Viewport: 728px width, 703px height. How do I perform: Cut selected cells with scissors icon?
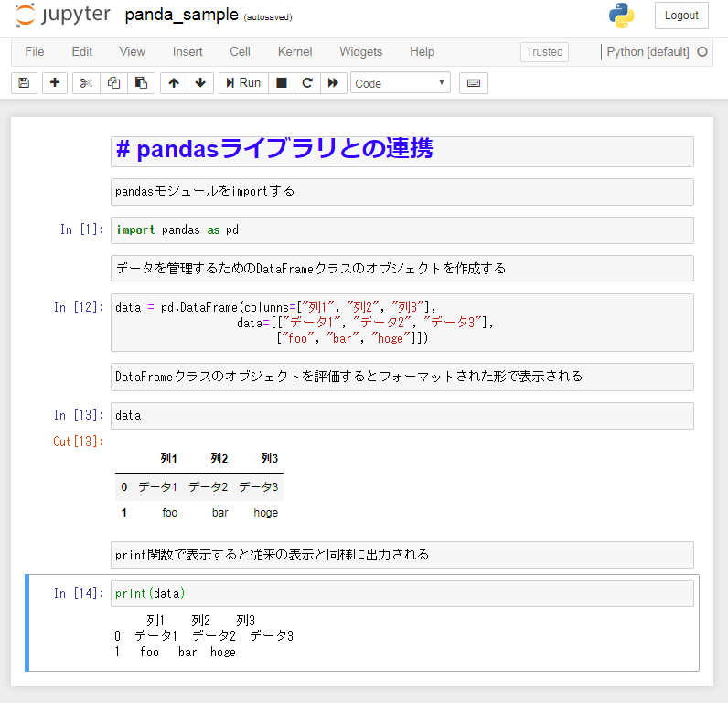tap(86, 83)
